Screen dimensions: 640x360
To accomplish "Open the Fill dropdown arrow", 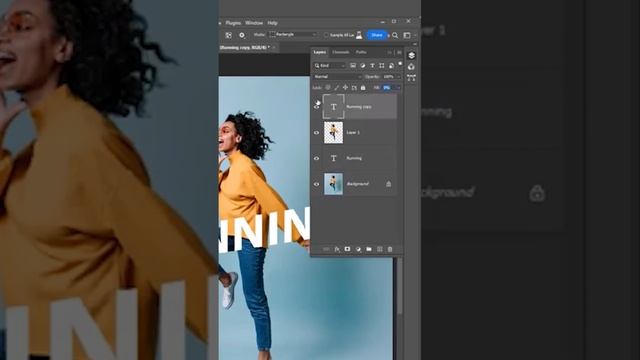I will click(399, 87).
